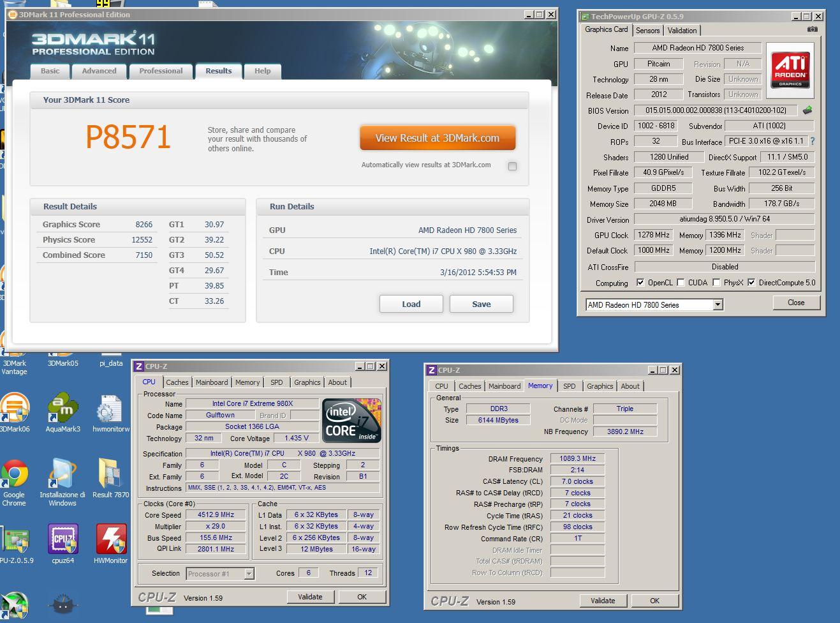The height and width of the screenshot is (623, 840).
Task: Click the P8571 score text
Action: [x=128, y=137]
